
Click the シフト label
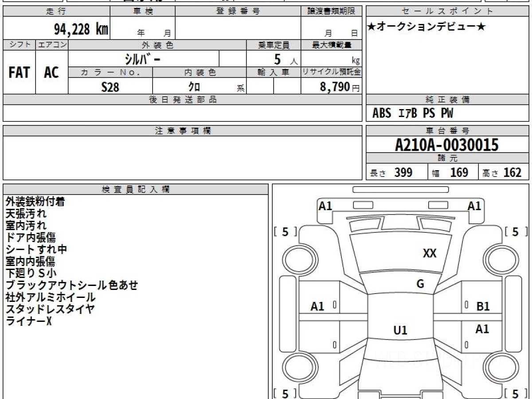click(19, 45)
